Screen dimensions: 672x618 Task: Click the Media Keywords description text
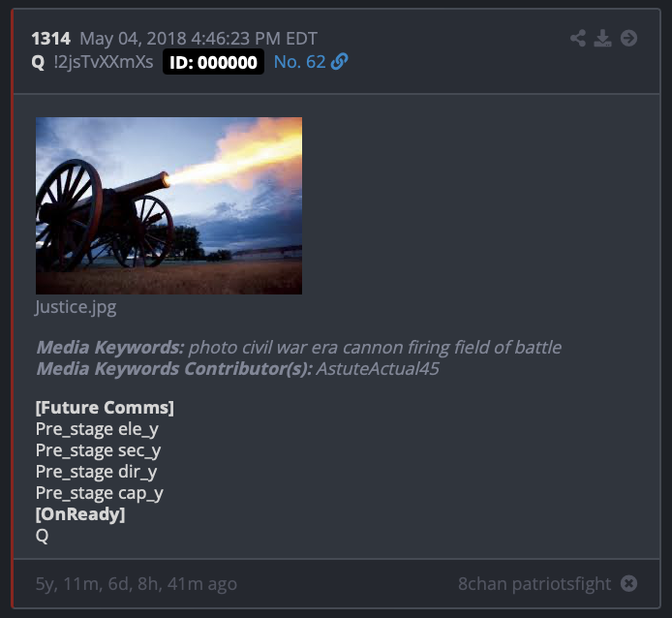(x=375, y=348)
